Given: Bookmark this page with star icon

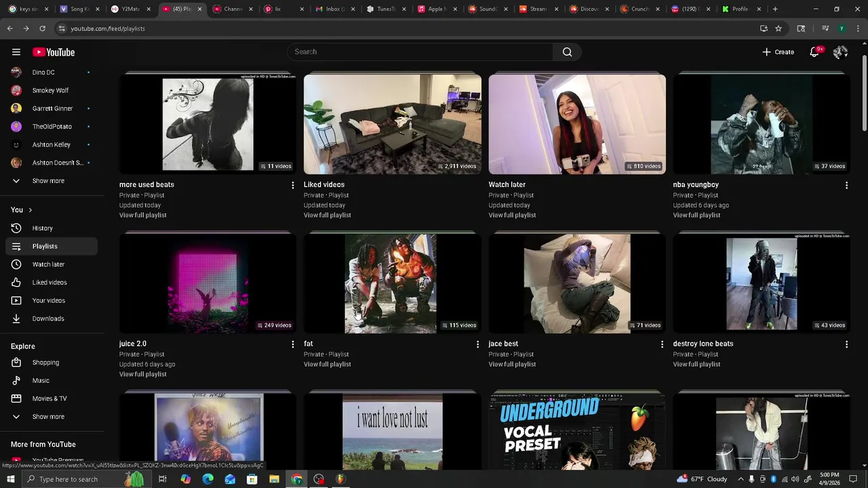Looking at the screenshot, I should click(778, 28).
